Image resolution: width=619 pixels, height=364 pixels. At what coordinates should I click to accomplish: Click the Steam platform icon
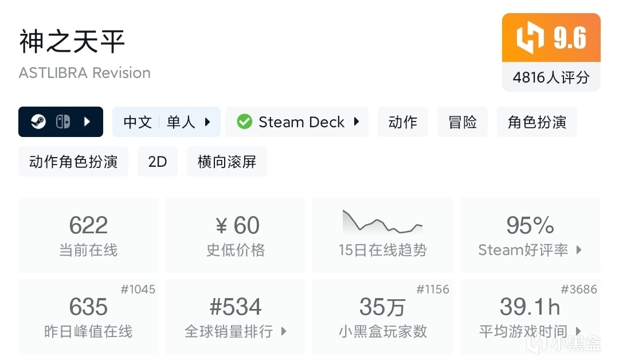coord(38,122)
